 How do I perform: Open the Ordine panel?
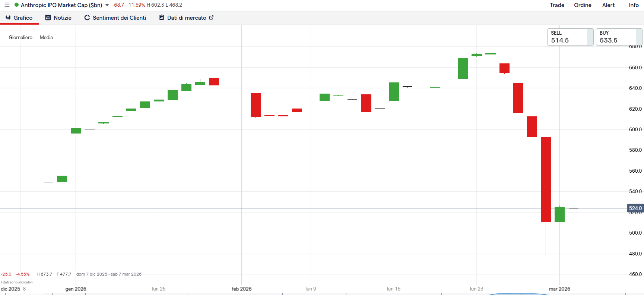[583, 5]
